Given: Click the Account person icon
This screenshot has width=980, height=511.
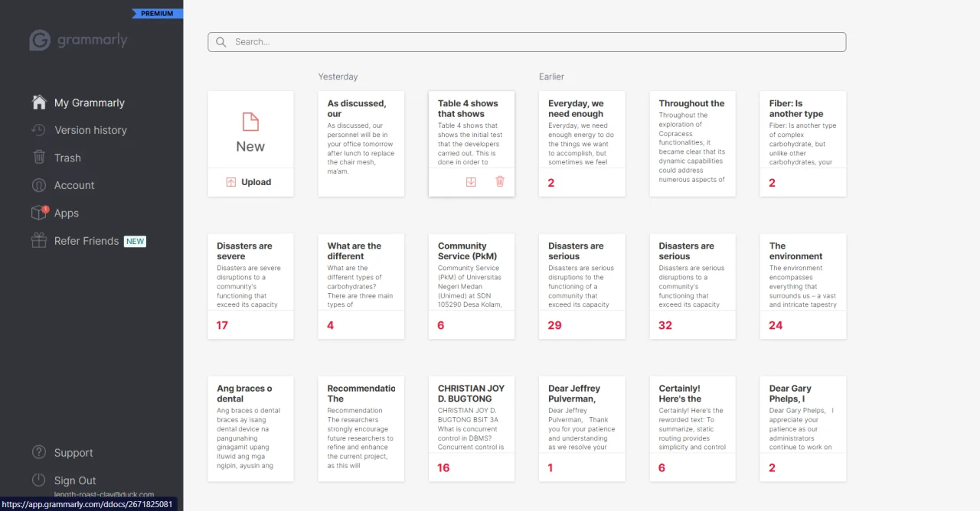Looking at the screenshot, I should tap(39, 185).
